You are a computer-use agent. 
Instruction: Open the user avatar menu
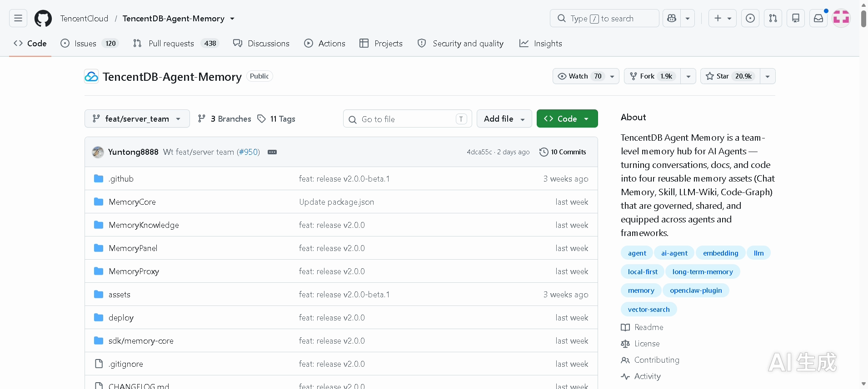pyautogui.click(x=841, y=18)
